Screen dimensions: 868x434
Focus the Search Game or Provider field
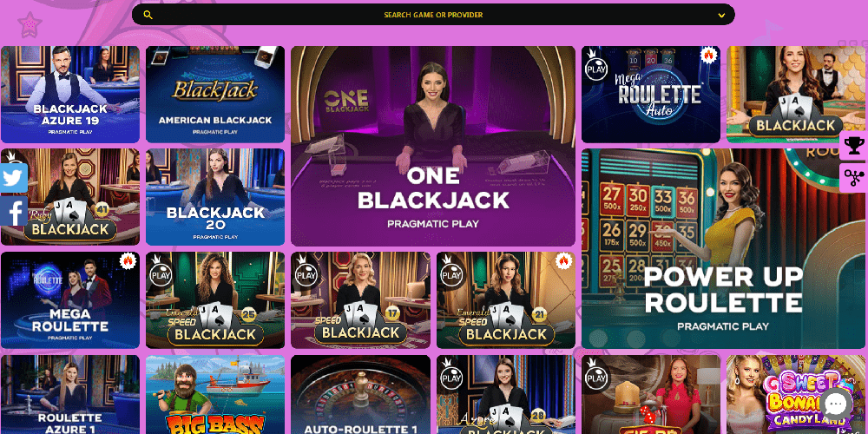(x=433, y=15)
